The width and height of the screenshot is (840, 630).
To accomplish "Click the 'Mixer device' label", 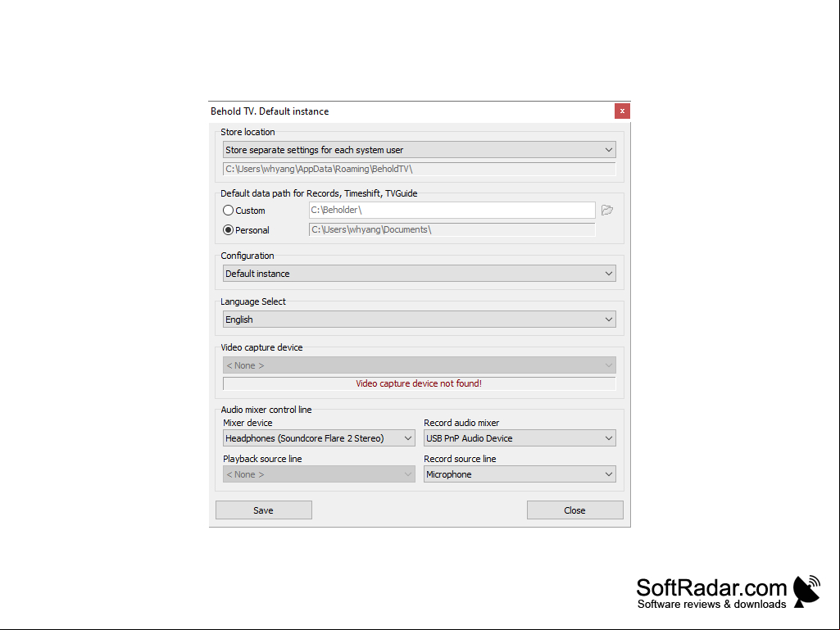I will pyautogui.click(x=247, y=423).
